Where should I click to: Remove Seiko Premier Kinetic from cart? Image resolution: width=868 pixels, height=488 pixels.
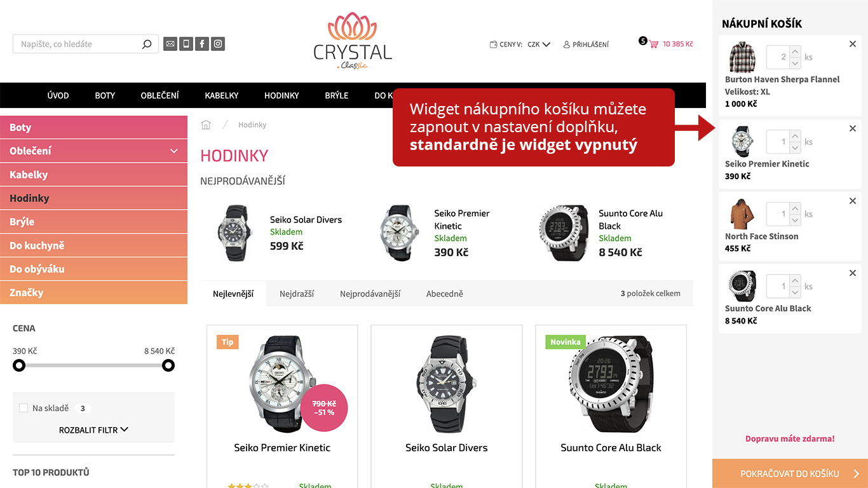coord(853,128)
